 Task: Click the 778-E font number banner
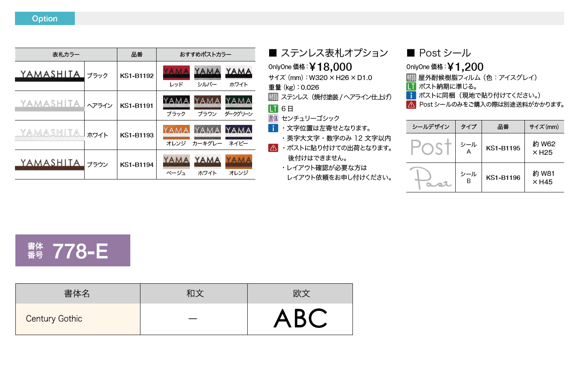[72, 250]
